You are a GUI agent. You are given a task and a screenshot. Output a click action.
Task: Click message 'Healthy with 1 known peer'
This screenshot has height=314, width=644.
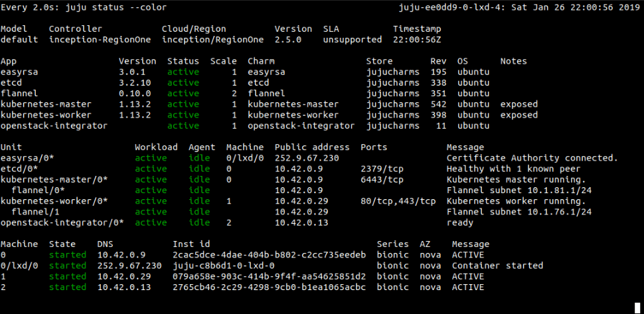click(x=513, y=169)
